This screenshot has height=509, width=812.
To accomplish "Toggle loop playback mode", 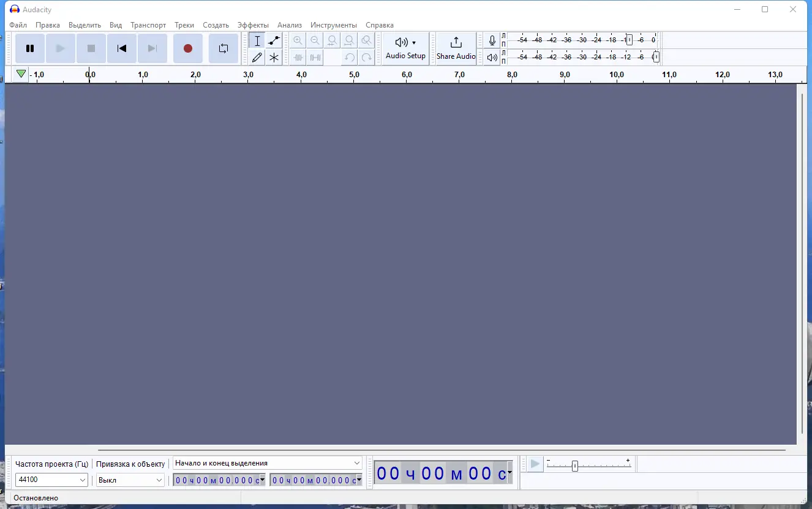I will 223,48.
